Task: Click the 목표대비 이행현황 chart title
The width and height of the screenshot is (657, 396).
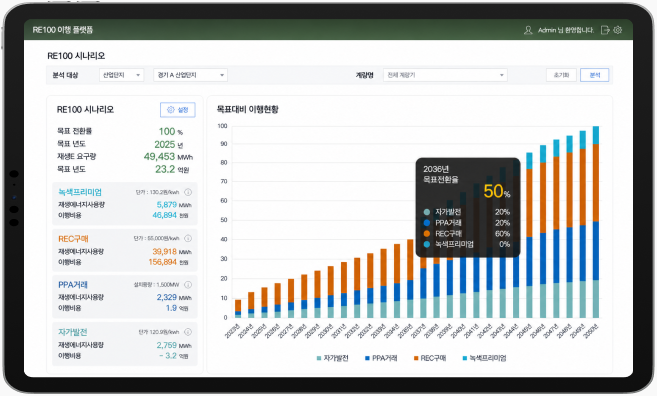Action: click(x=247, y=109)
